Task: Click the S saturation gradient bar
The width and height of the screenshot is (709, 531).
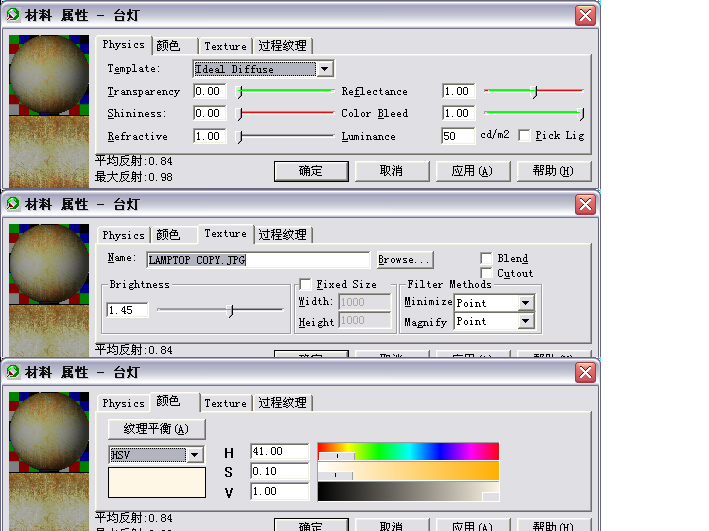Action: point(408,471)
